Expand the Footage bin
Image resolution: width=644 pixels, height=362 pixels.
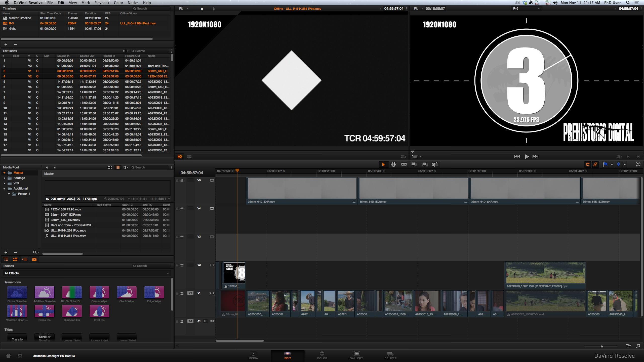(x=4, y=178)
